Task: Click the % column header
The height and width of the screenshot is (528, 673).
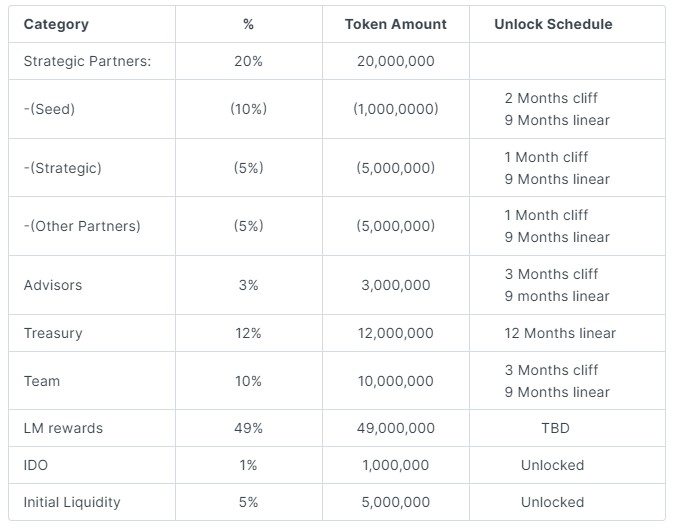Action: pyautogui.click(x=248, y=24)
